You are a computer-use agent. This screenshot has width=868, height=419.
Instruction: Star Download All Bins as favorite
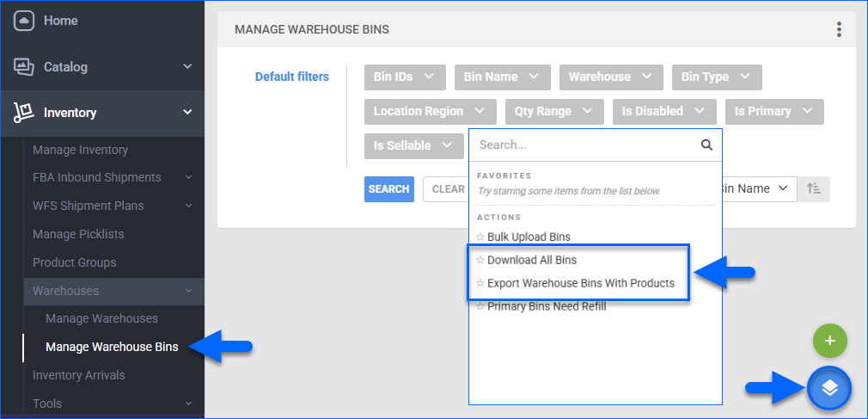click(x=480, y=260)
